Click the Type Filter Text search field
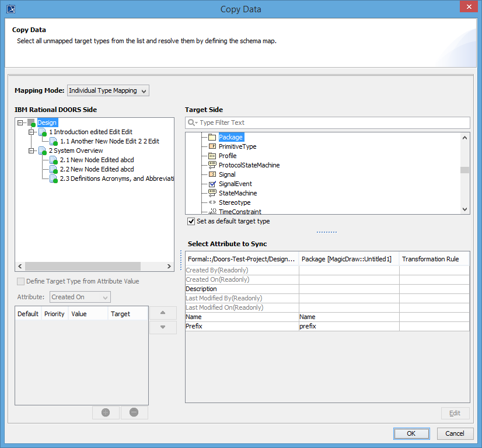 [333, 123]
